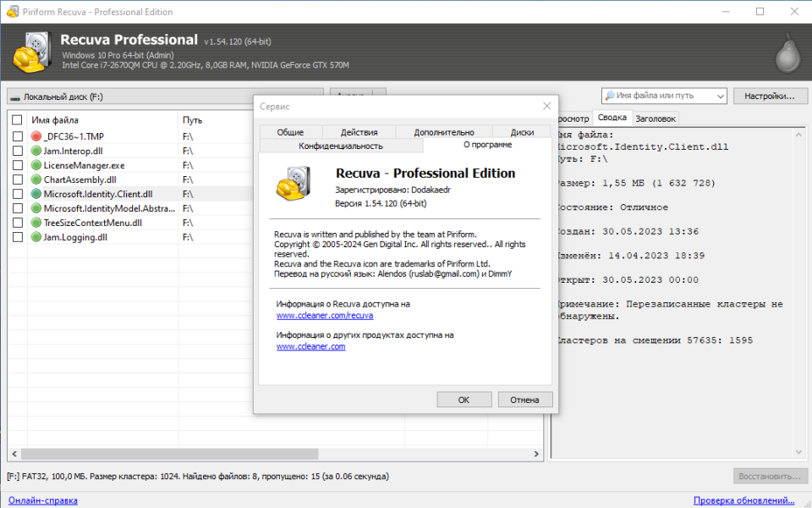Image resolution: width=812 pixels, height=508 pixels.
Task: Click the green status dot for LicenseManager.exe
Action: [36, 165]
